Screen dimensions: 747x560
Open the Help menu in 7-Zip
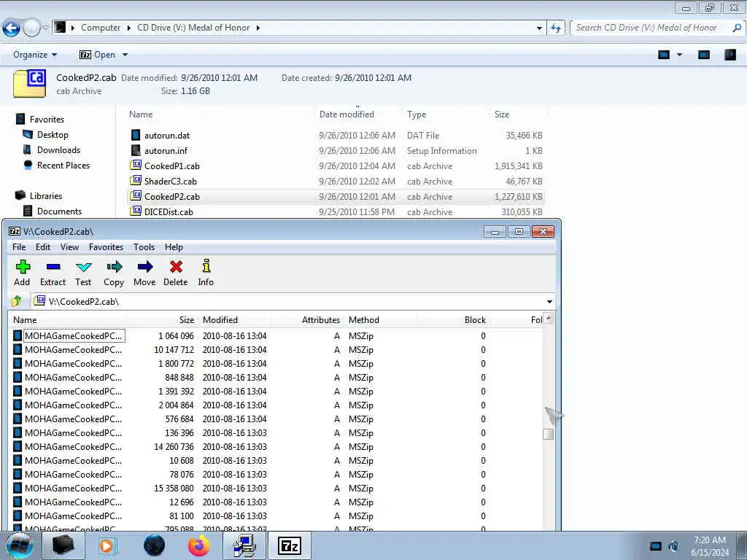(174, 246)
